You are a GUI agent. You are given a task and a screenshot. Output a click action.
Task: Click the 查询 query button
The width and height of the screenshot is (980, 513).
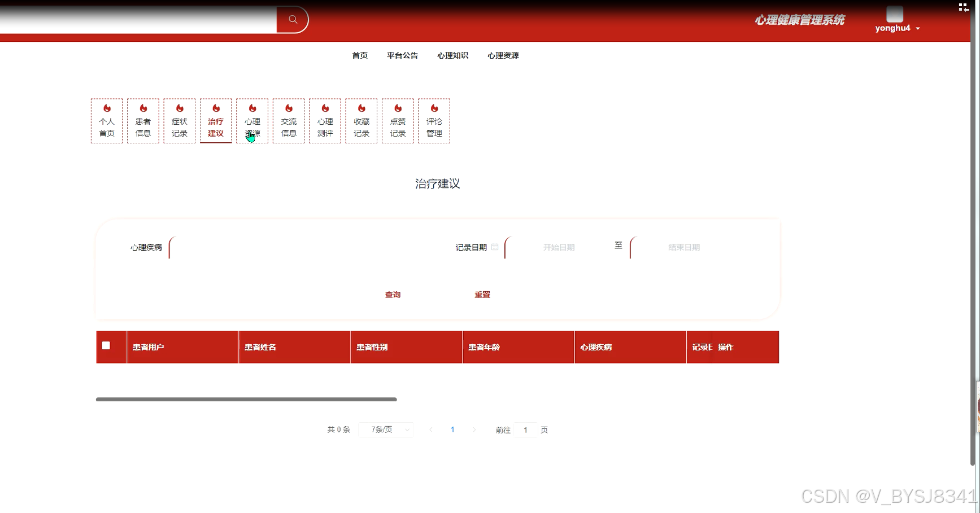click(x=393, y=295)
